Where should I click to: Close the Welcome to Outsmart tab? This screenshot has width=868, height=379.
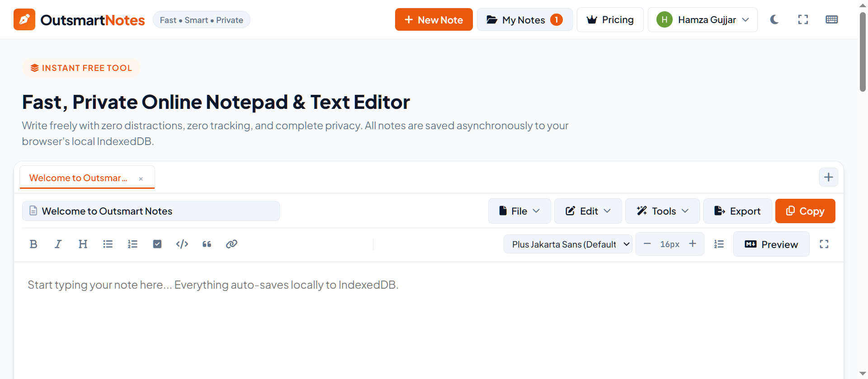141,179
